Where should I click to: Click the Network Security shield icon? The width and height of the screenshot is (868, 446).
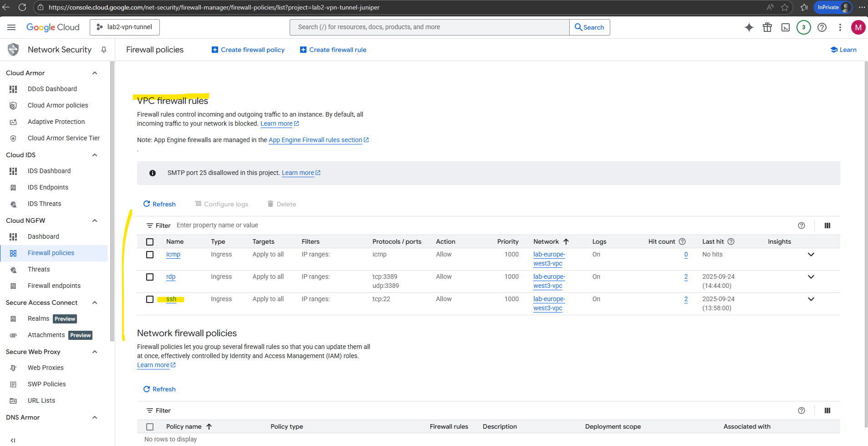coord(13,50)
